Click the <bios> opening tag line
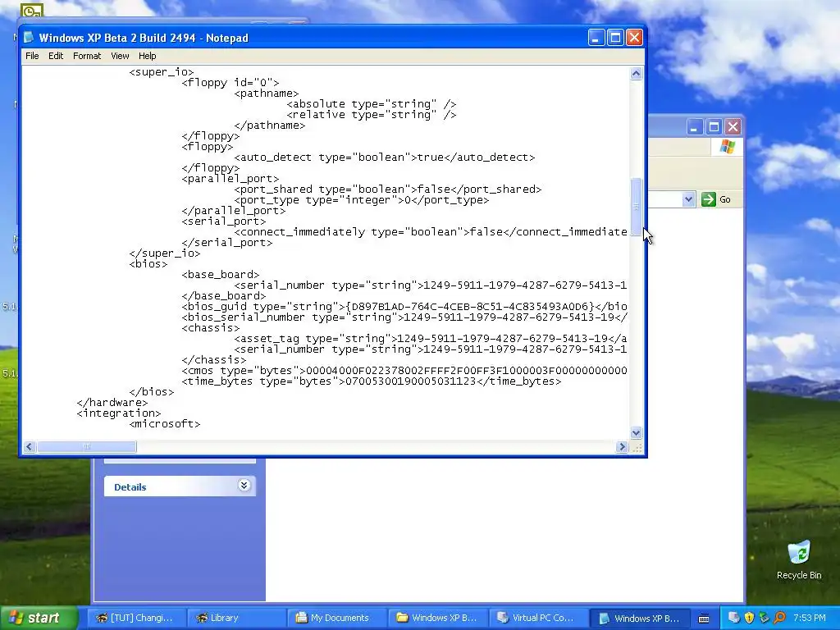The width and height of the screenshot is (840, 630). click(x=148, y=264)
